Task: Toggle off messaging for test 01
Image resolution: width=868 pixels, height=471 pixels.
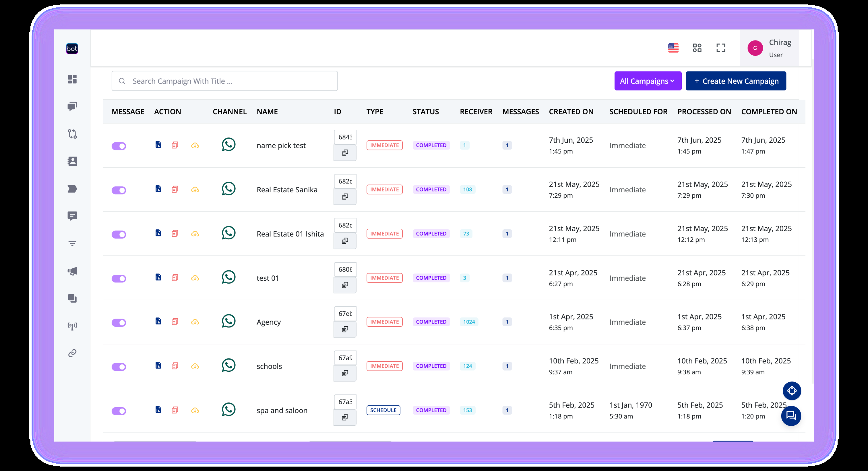Action: click(x=119, y=278)
